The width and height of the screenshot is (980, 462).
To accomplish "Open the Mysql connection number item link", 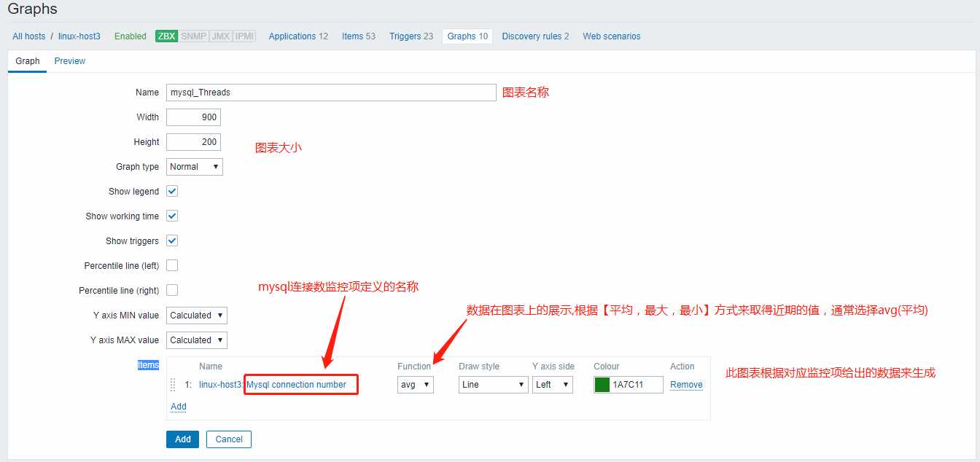I will tap(296, 385).
